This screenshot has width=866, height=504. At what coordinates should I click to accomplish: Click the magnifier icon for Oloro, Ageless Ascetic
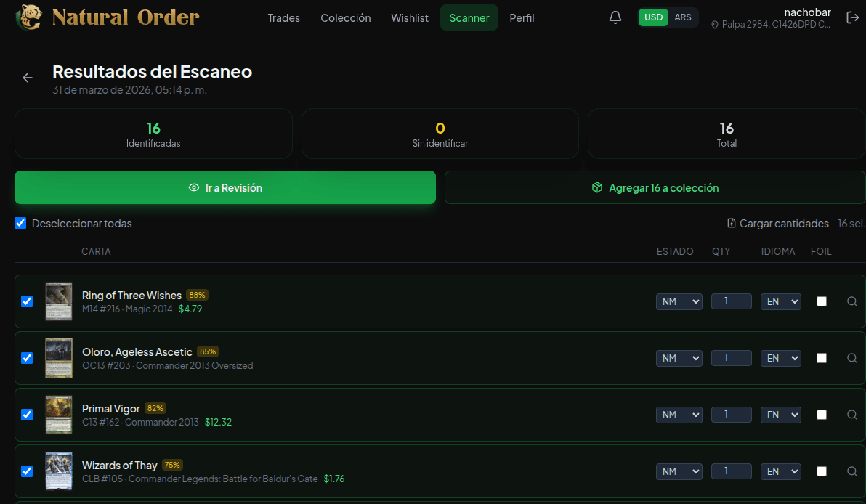pyautogui.click(x=852, y=358)
